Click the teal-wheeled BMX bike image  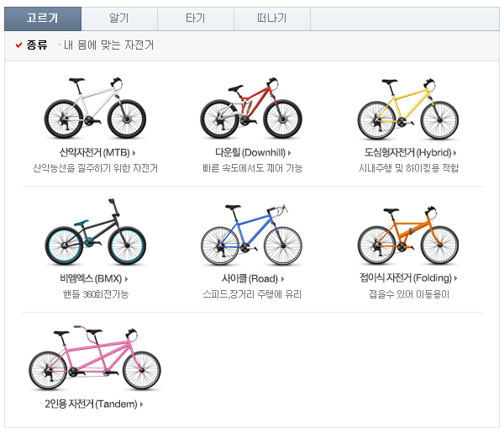coord(95,234)
